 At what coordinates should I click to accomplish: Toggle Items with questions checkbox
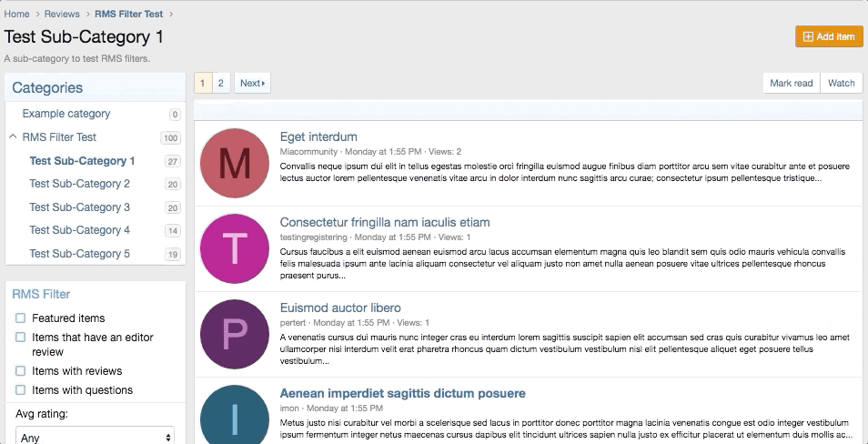tap(20, 390)
